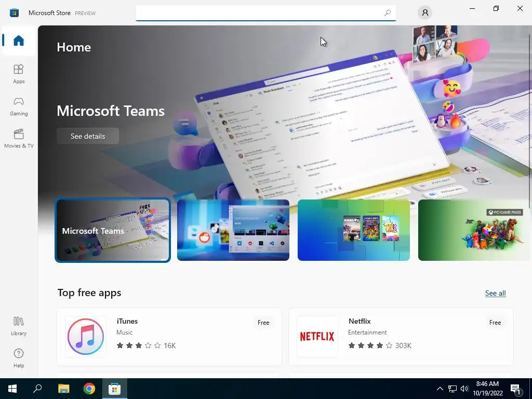Viewport: 532px width, 399px height.
Task: Click the search magnifier icon
Action: pos(388,13)
